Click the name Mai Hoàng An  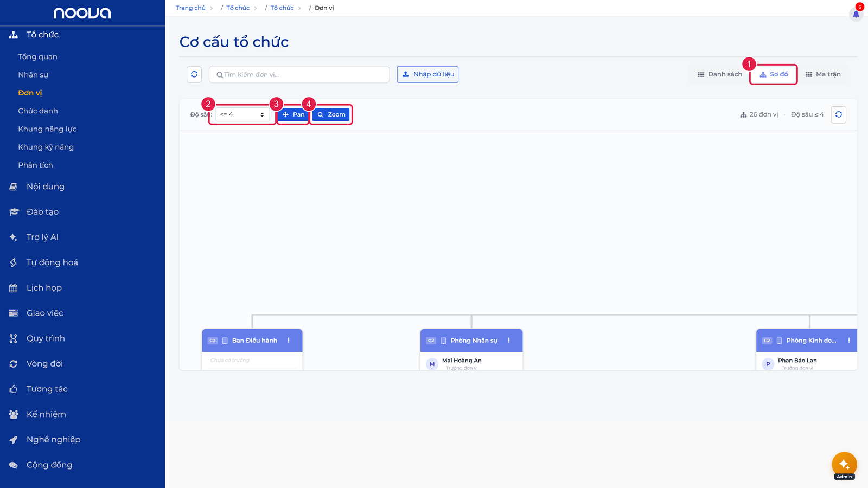462,361
